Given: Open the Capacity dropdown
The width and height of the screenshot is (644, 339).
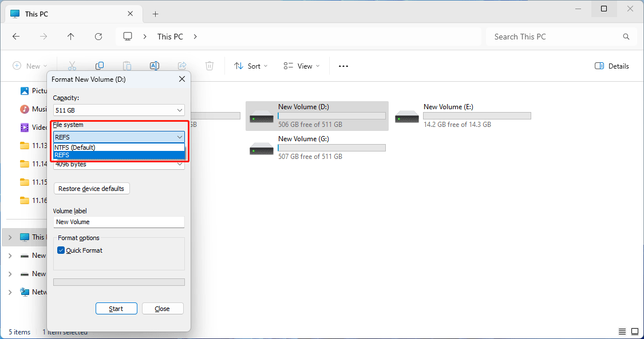Looking at the screenshot, I should coord(118,110).
